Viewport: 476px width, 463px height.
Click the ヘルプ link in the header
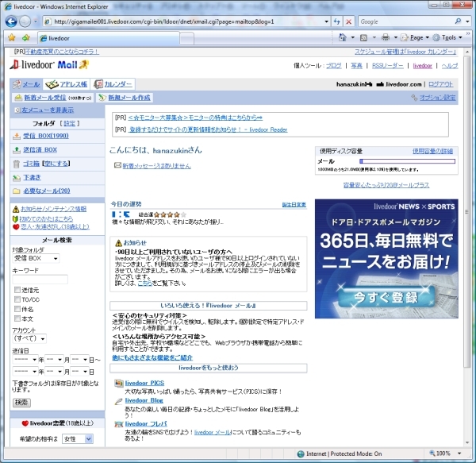(450, 65)
